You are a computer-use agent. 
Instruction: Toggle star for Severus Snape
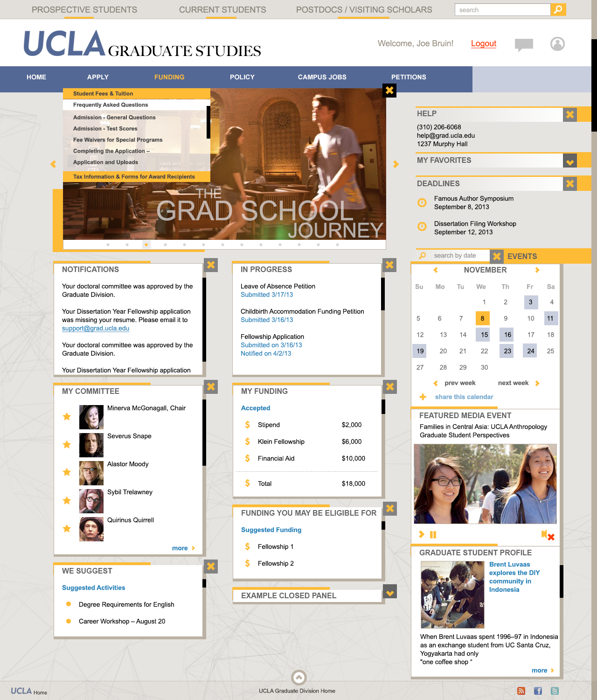point(67,444)
